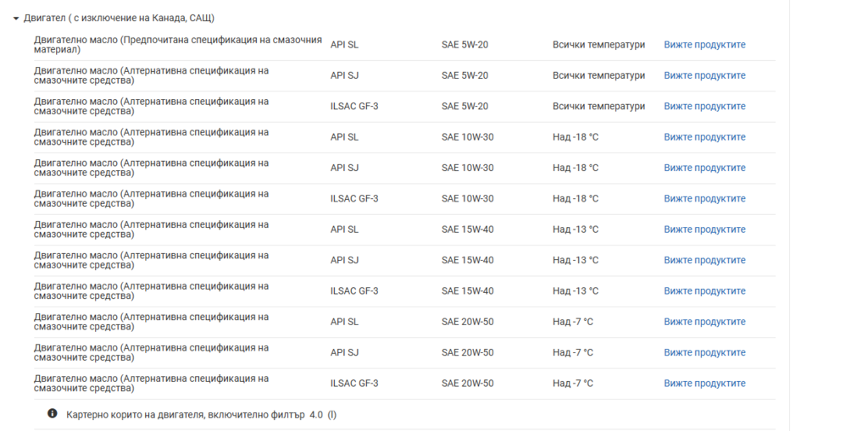The height and width of the screenshot is (431, 868).
Task: Open Вижте продуктите for API SJ 5W-20
Action: 704,76
